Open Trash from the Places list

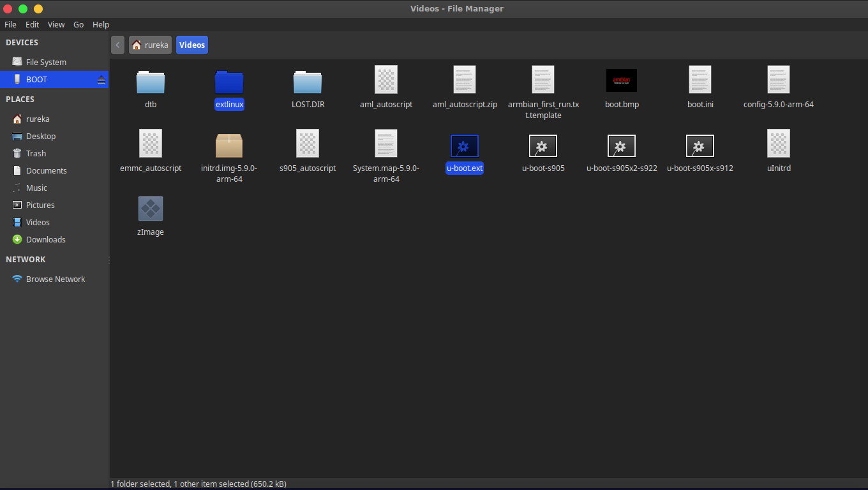coord(36,154)
